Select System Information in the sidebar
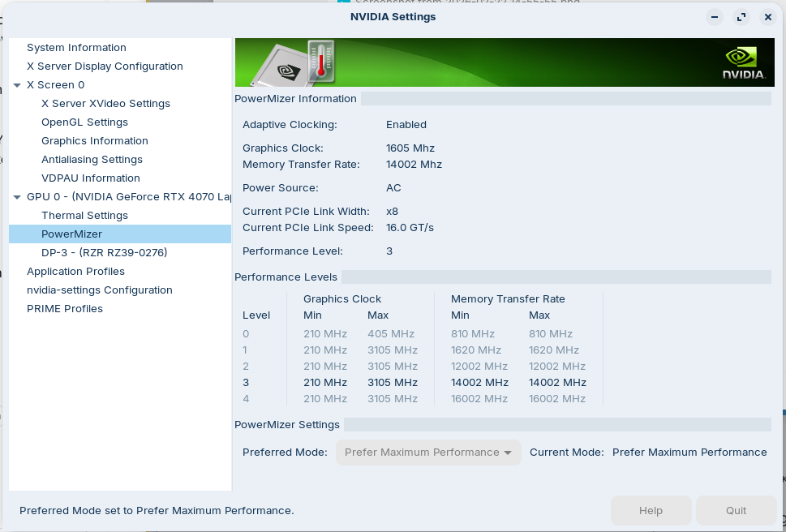Viewport: 786px width, 532px height. pos(76,48)
